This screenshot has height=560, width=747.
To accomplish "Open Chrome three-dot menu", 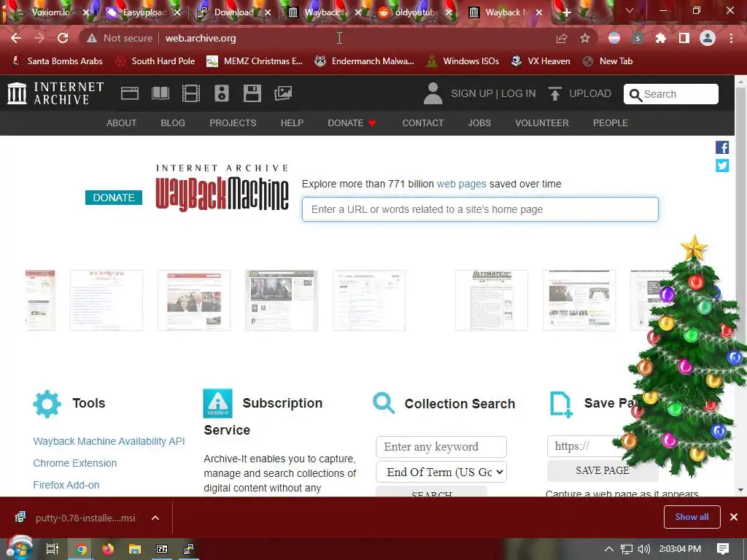I will pos(731,38).
